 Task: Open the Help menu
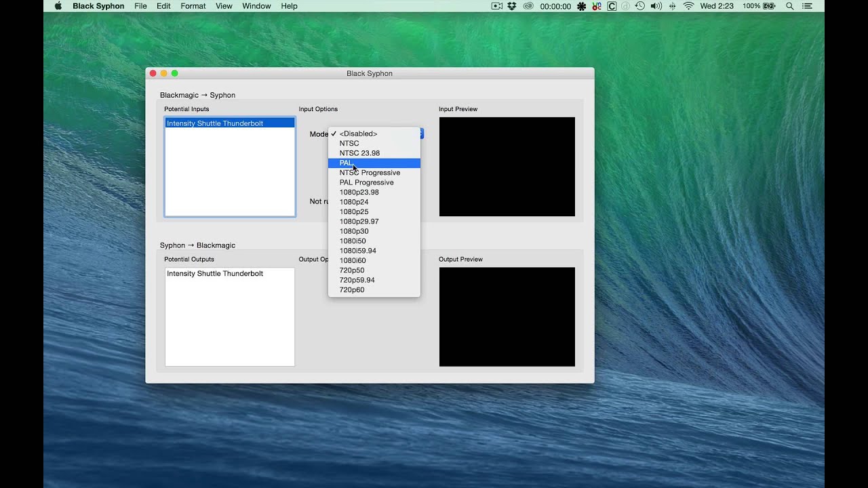tap(289, 6)
